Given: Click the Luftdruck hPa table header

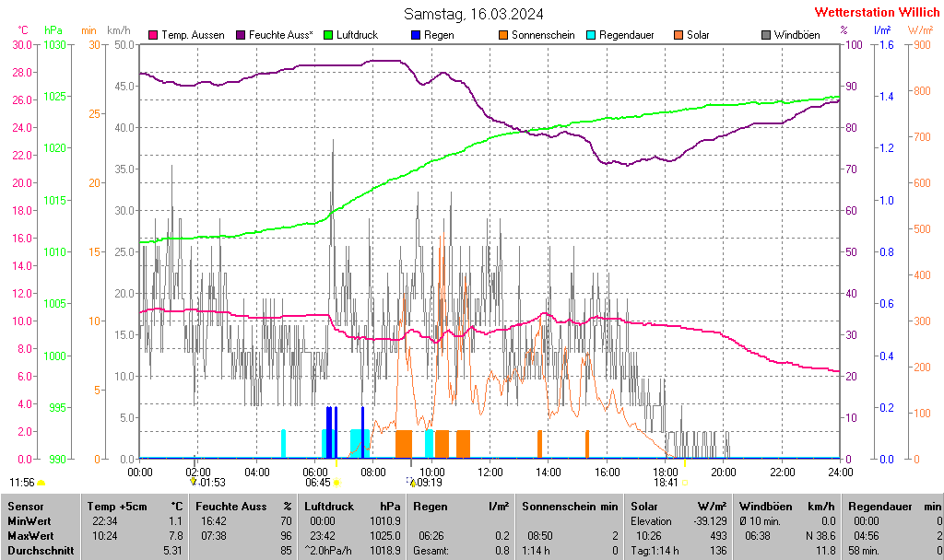Looking at the screenshot, I should tap(352, 507).
